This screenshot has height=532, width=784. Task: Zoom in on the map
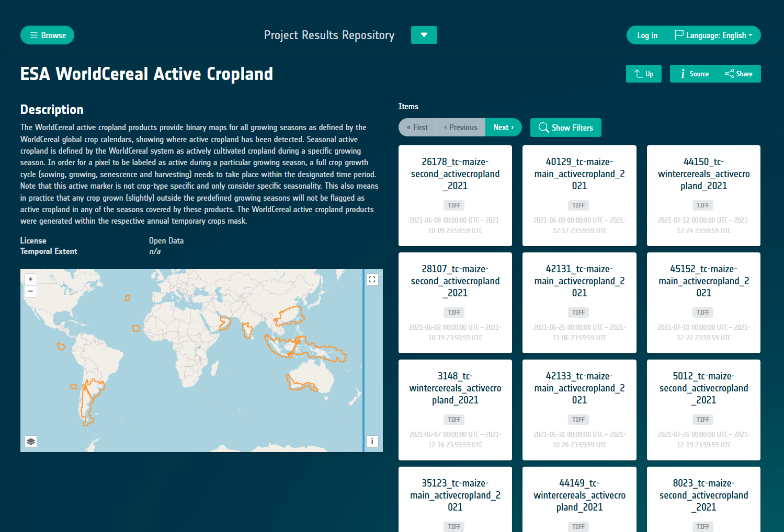tap(31, 279)
